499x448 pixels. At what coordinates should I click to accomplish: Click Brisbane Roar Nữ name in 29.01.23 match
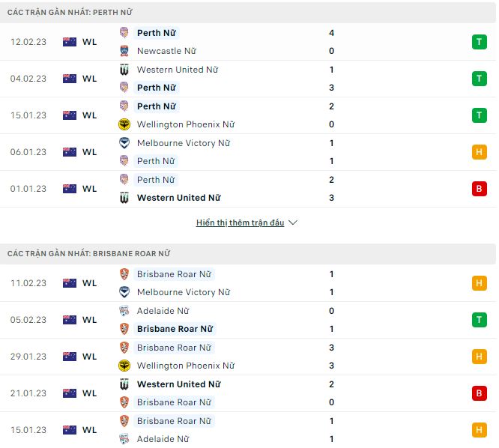click(174, 348)
